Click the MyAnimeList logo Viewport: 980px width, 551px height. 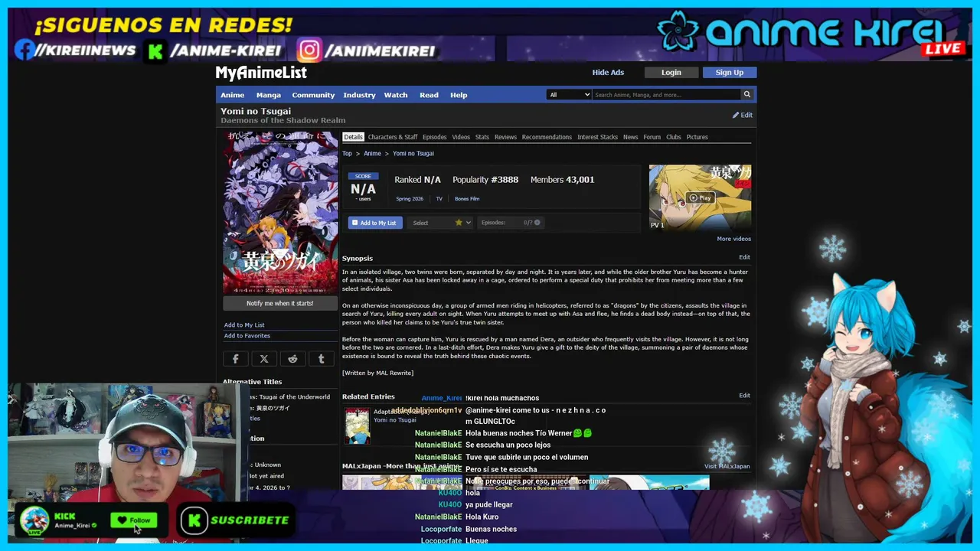click(x=261, y=73)
